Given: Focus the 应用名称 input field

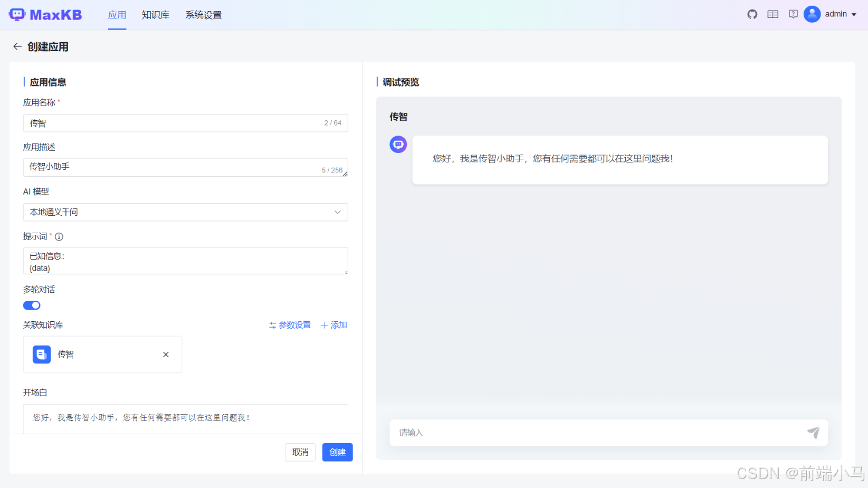Looking at the screenshot, I should point(186,123).
